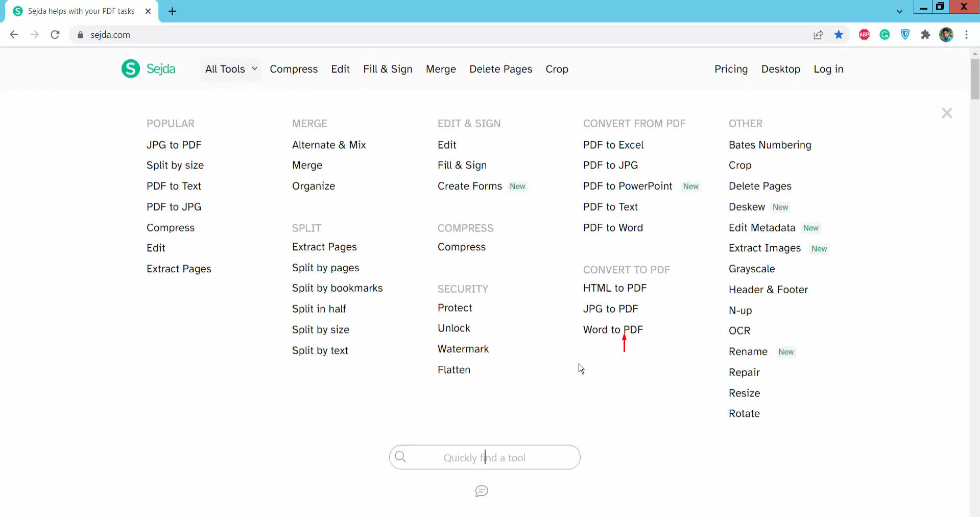
Task: Click the bookmark star icon
Action: (839, 35)
